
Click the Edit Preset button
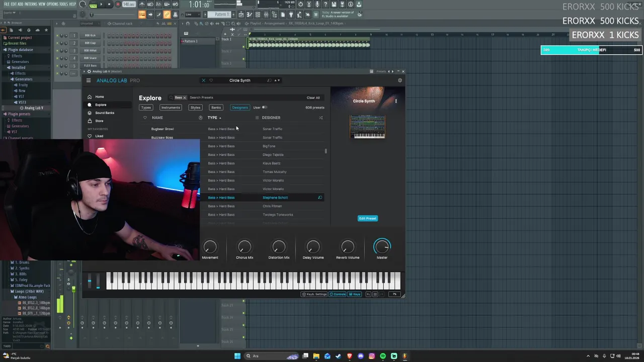tap(367, 218)
